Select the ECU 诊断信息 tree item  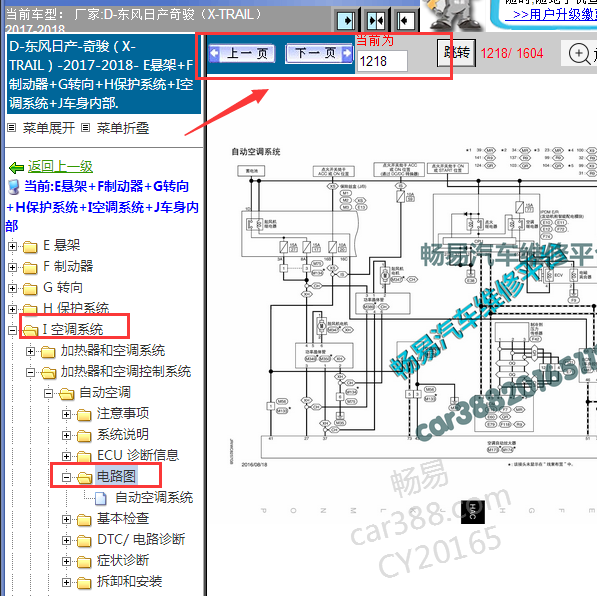point(138,455)
